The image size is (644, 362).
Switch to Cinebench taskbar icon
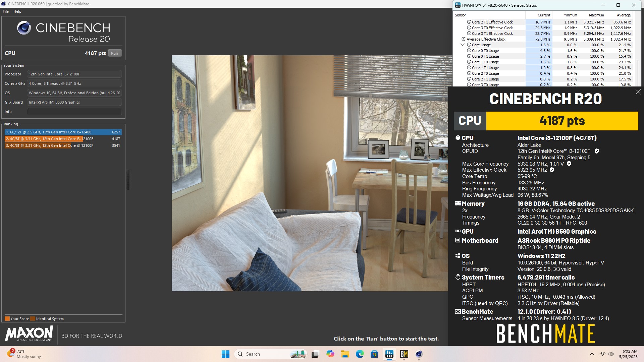click(419, 354)
